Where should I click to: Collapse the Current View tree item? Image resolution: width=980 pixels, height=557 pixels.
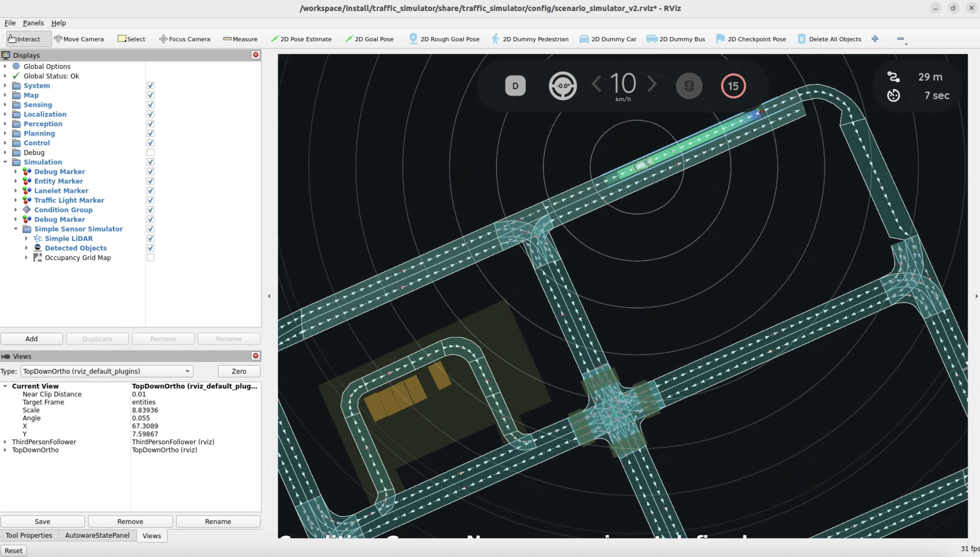5,386
